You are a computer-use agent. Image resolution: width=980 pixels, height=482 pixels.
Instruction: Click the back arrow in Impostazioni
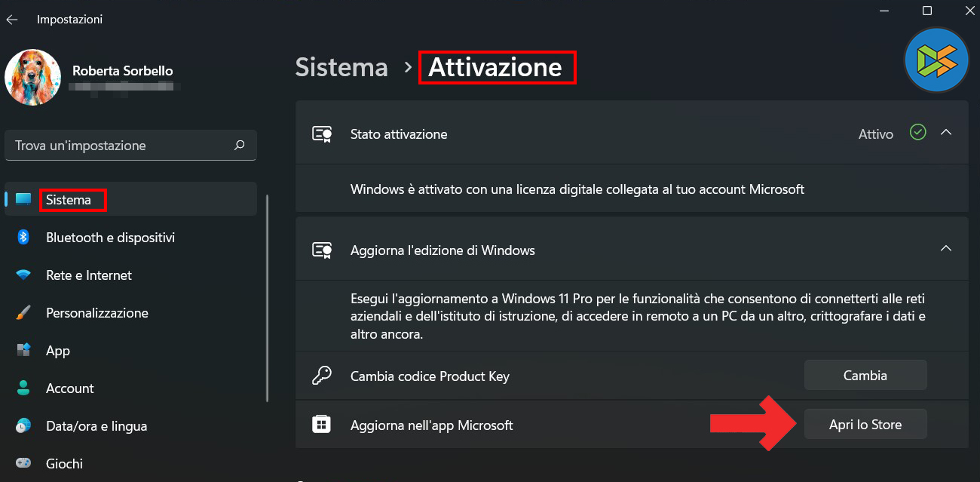click(12, 20)
